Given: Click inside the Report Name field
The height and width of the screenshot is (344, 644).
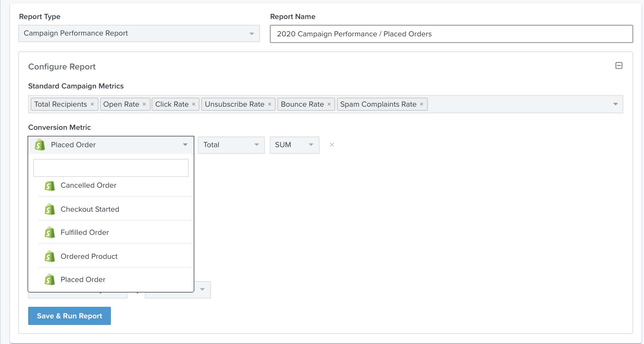Looking at the screenshot, I should (451, 34).
